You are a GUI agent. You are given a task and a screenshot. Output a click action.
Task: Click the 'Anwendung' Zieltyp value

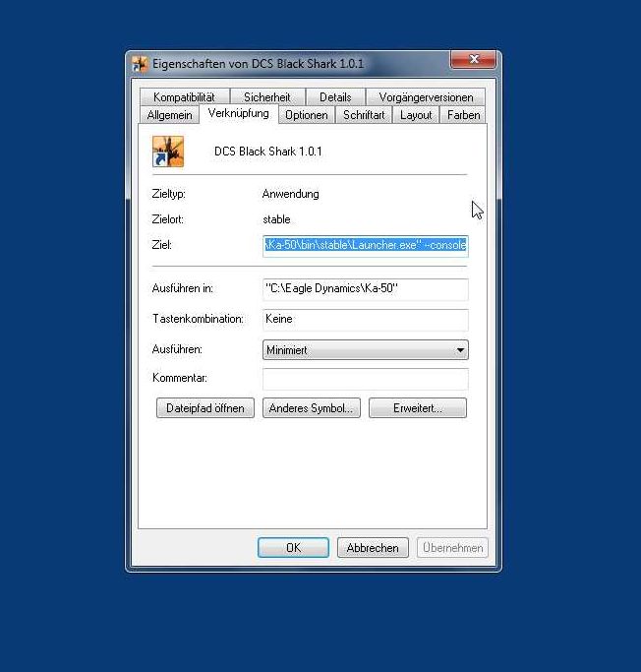click(290, 194)
